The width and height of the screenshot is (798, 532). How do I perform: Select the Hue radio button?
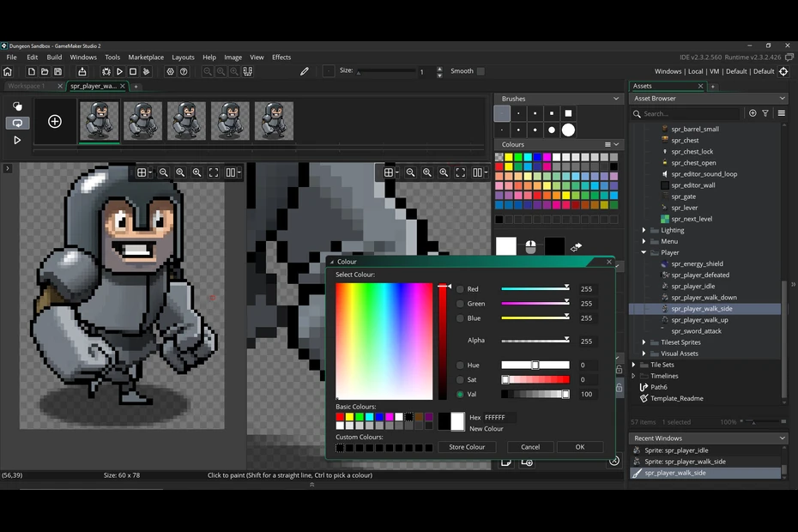[460, 365]
